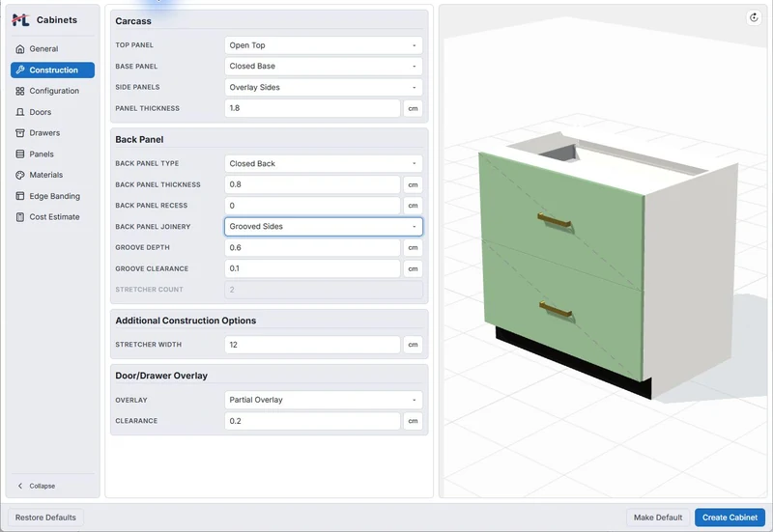Click the Drawers box icon
Viewport: 773px width, 532px height.
(x=19, y=133)
